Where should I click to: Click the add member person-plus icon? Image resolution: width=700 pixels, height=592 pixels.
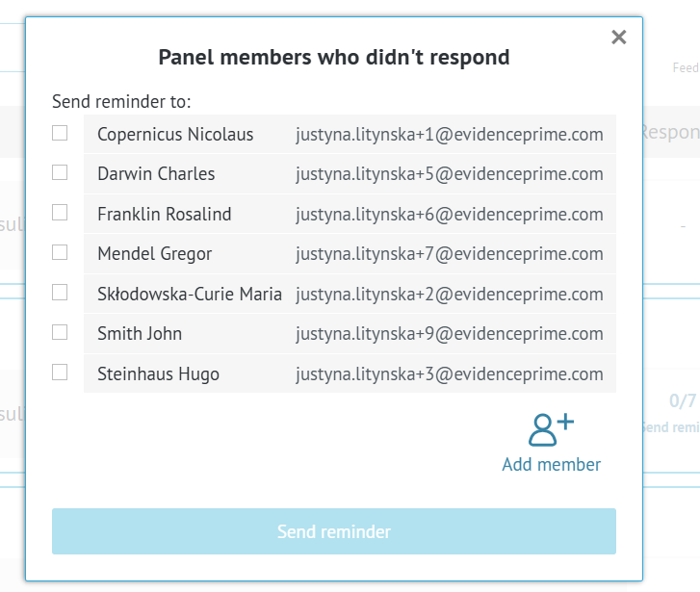551,429
